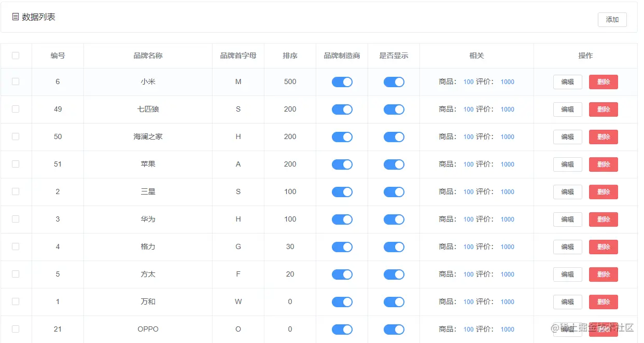The image size is (644, 343).
Task: Delete the 海澜之家 entry
Action: 604,137
